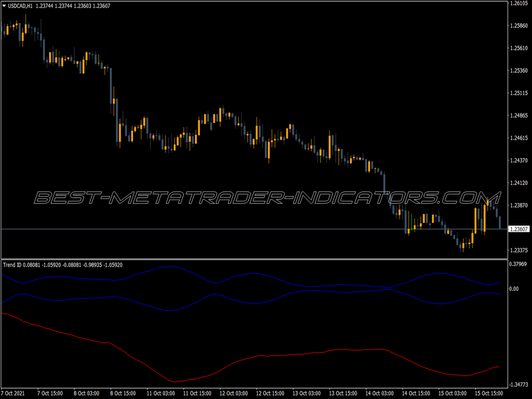This screenshot has width=532, height=399.
Task: Click price scale value 1.23870
Action: pos(519,205)
